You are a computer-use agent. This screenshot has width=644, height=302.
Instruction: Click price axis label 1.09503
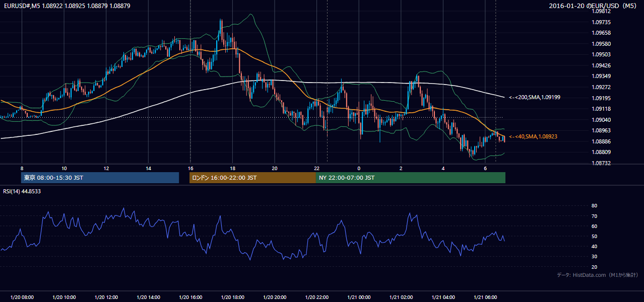(x=601, y=54)
